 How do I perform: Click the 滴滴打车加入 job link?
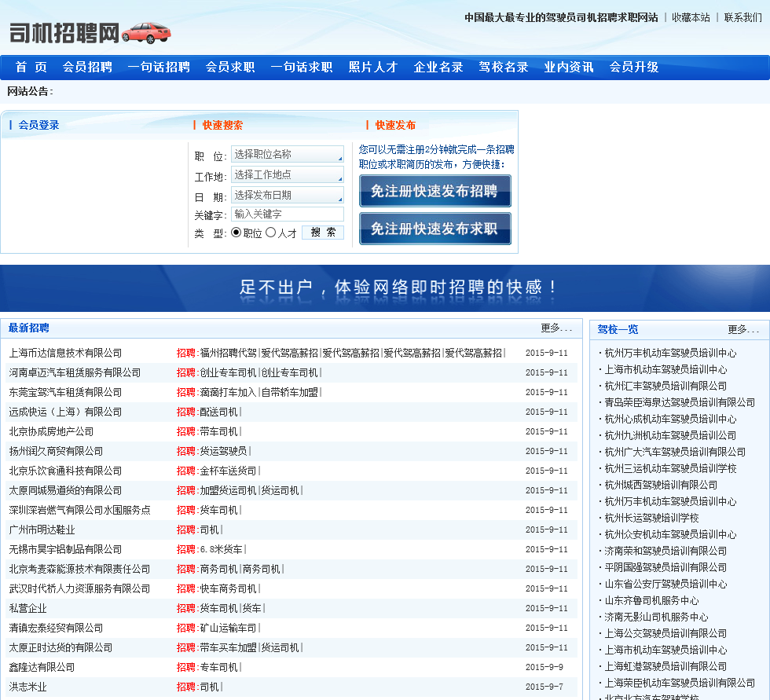229,392
